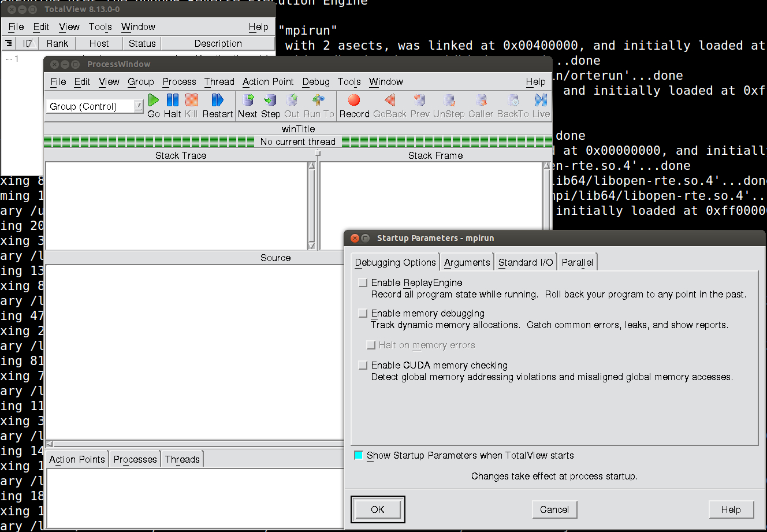Screen dimensions: 767x532
Task: Expand row 1 in TotalView root window
Action: click(x=9, y=59)
